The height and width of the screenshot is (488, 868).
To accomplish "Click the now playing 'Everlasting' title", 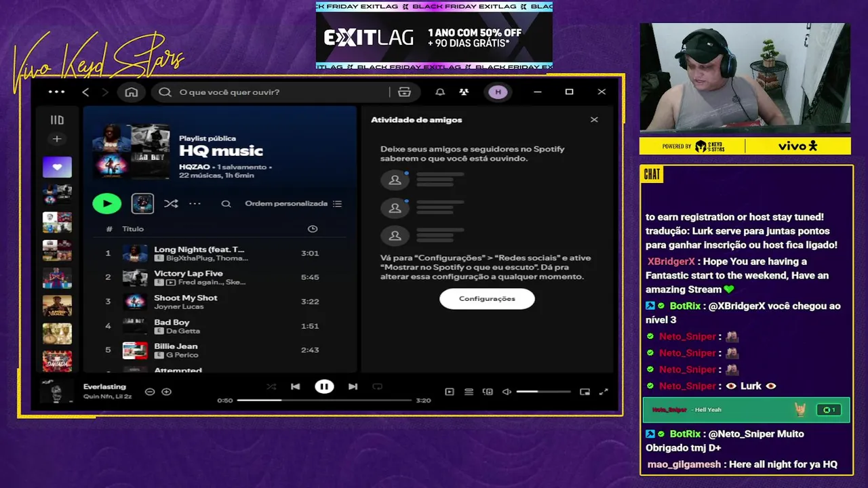I will (104, 387).
